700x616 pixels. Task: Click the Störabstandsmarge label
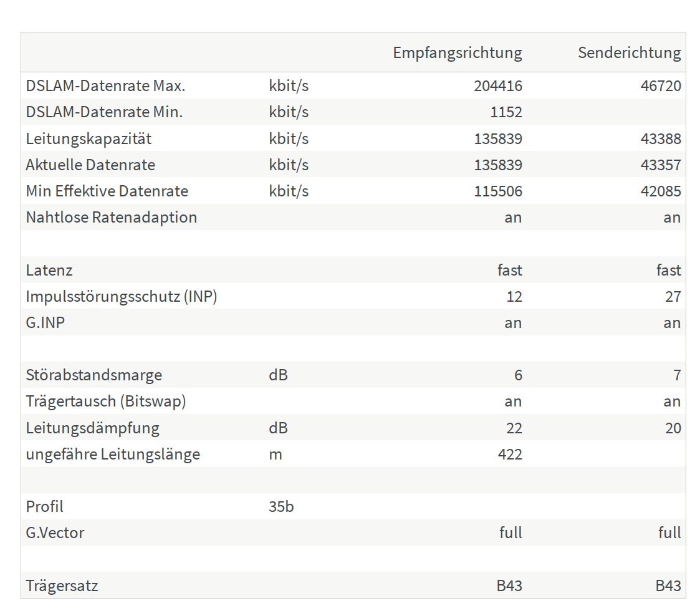(93, 375)
